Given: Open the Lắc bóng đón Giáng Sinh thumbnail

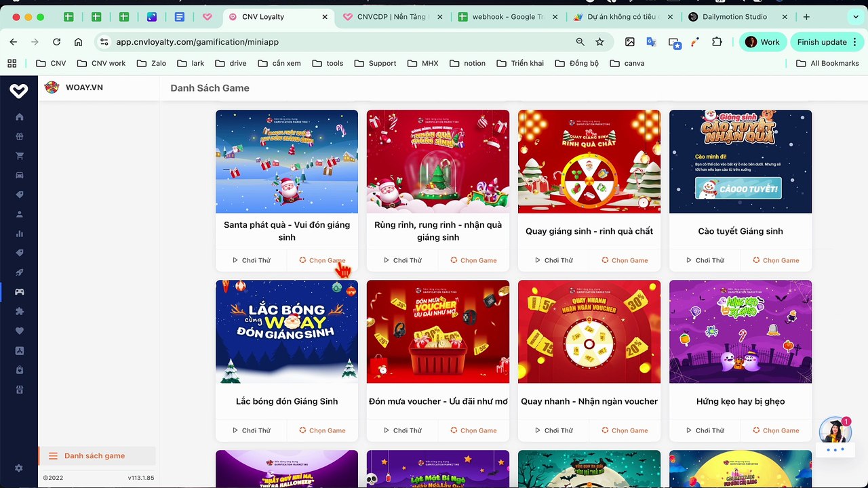Looking at the screenshot, I should coord(287,331).
